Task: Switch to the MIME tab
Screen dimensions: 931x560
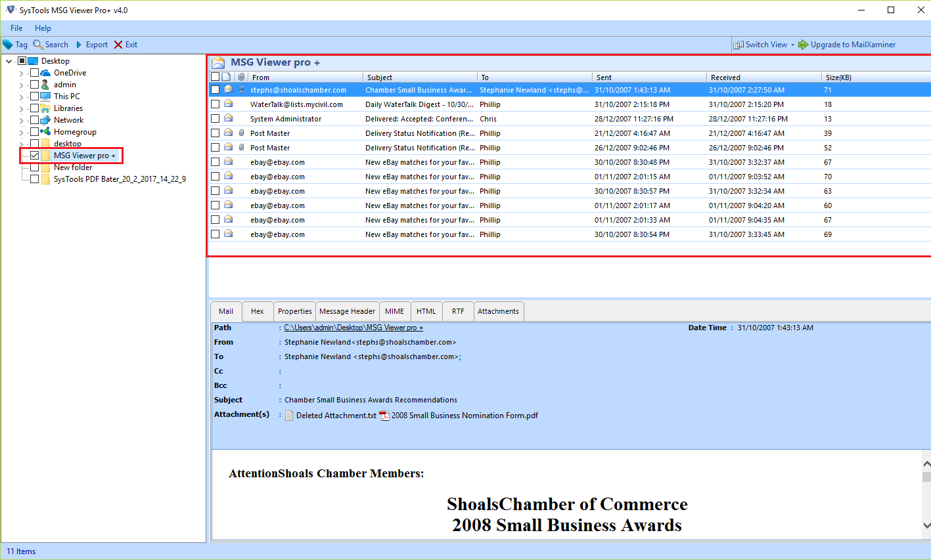Action: click(394, 311)
